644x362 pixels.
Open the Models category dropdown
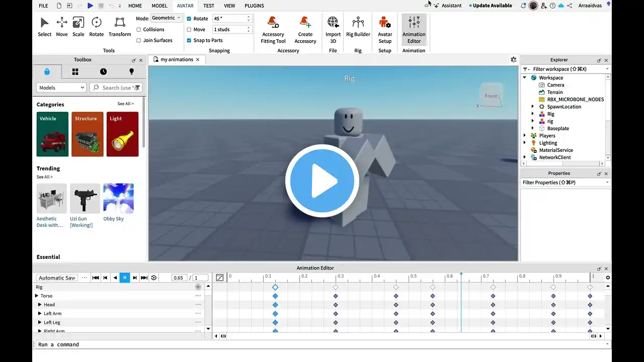61,87
